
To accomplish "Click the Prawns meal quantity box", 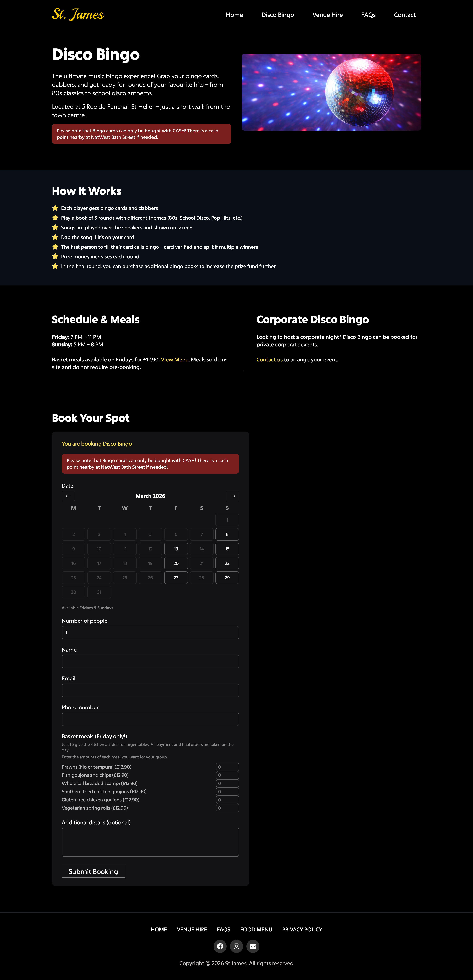I will (x=227, y=767).
